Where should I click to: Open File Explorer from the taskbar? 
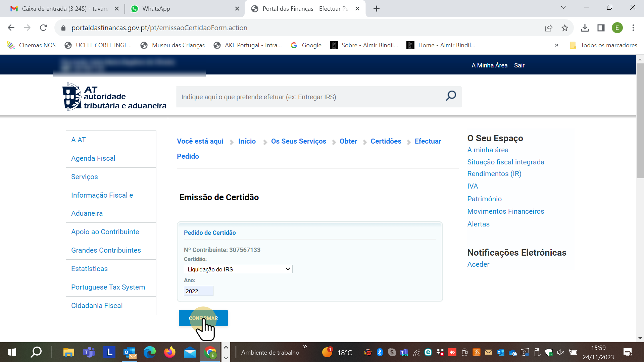click(68, 352)
